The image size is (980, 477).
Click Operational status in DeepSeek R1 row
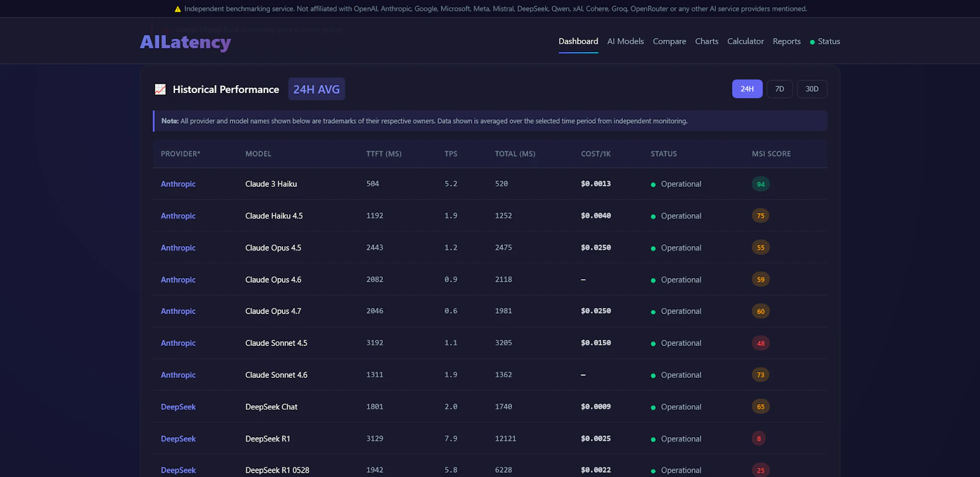pos(676,438)
